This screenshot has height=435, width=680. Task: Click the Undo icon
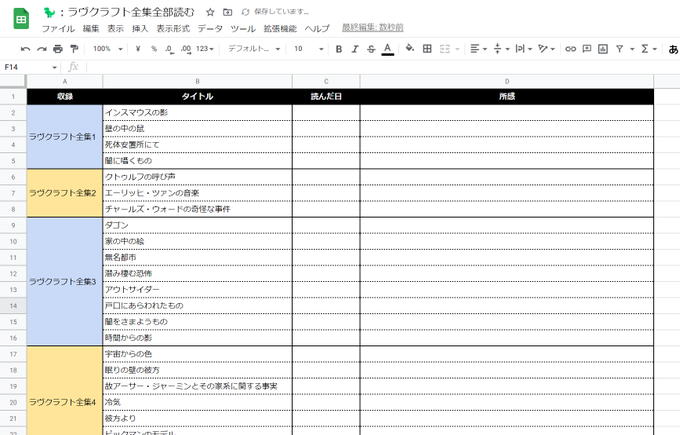coord(25,49)
